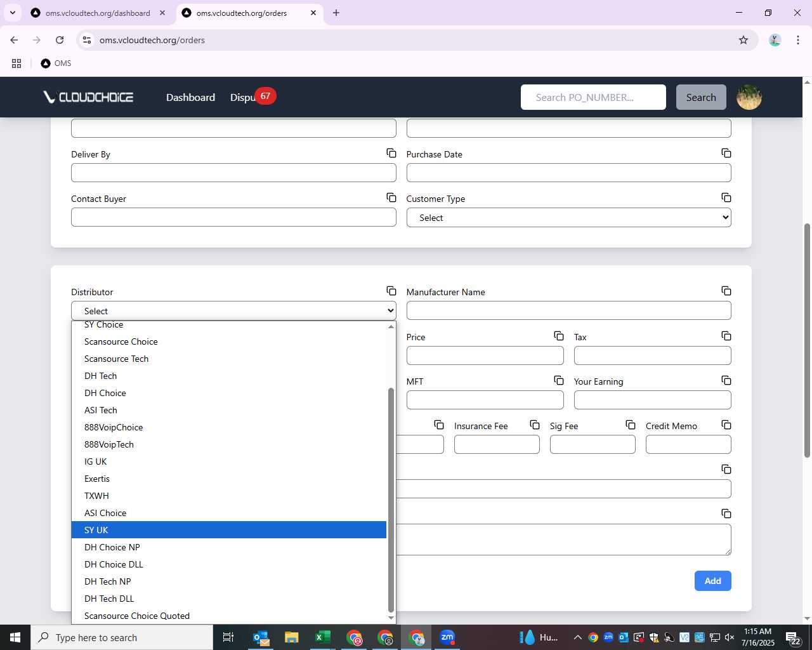The image size is (812, 650).
Task: Copy the Price field value
Action: pos(559,336)
